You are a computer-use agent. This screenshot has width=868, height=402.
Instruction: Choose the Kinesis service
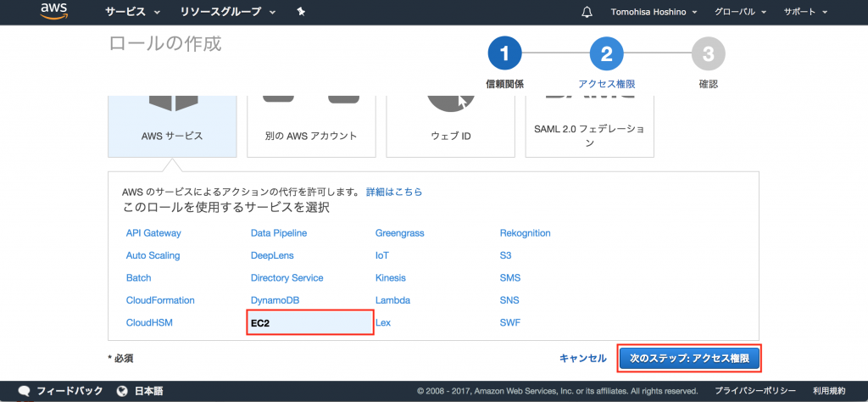coord(390,278)
